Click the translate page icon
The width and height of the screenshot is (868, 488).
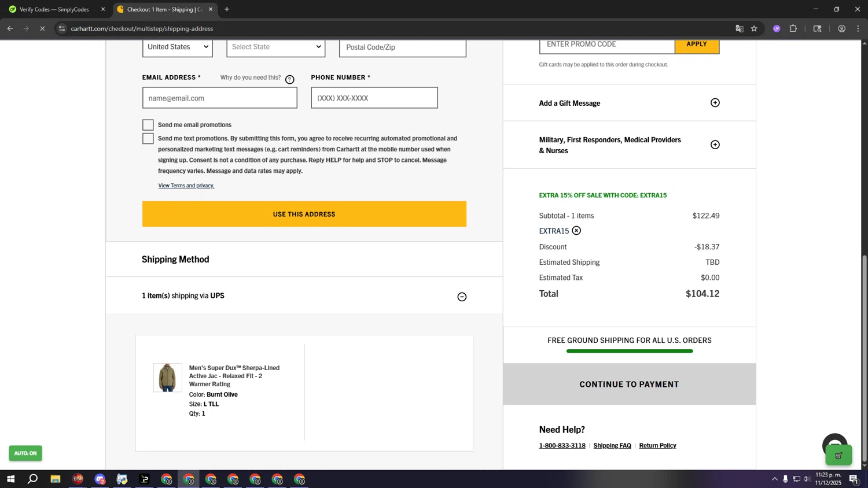[739, 29]
